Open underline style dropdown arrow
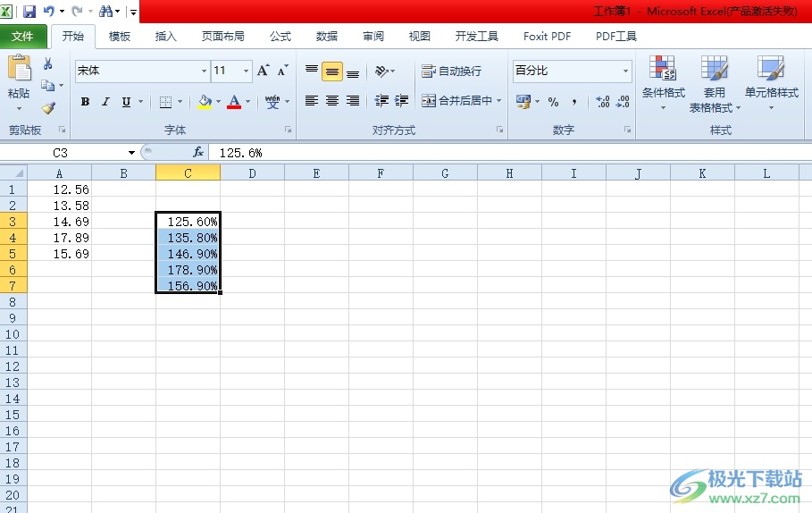 coord(140,102)
